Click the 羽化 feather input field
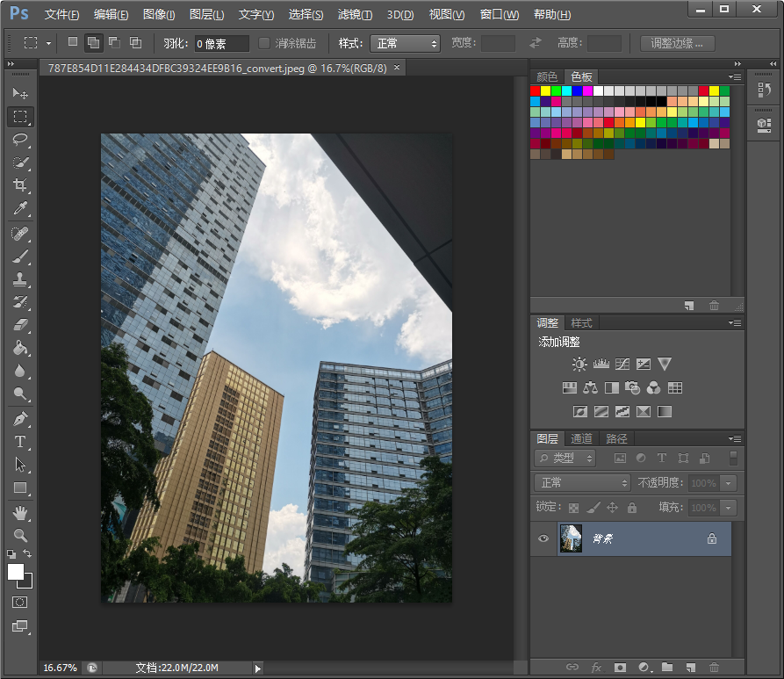The height and width of the screenshot is (679, 784). pos(221,43)
